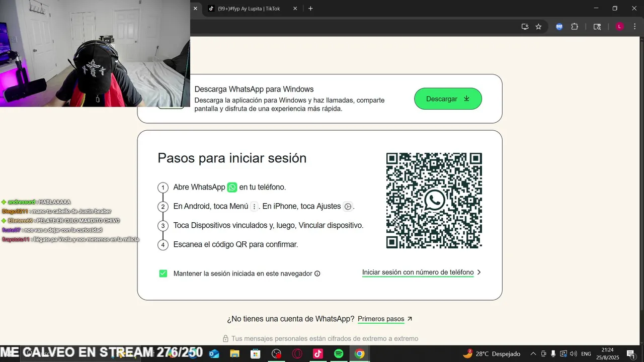
Task: Close the TikTok Ay Lupita tab
Action: coord(295,9)
